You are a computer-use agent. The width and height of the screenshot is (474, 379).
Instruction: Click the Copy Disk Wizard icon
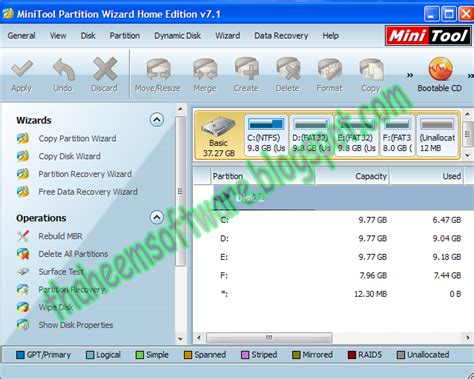[23, 156]
